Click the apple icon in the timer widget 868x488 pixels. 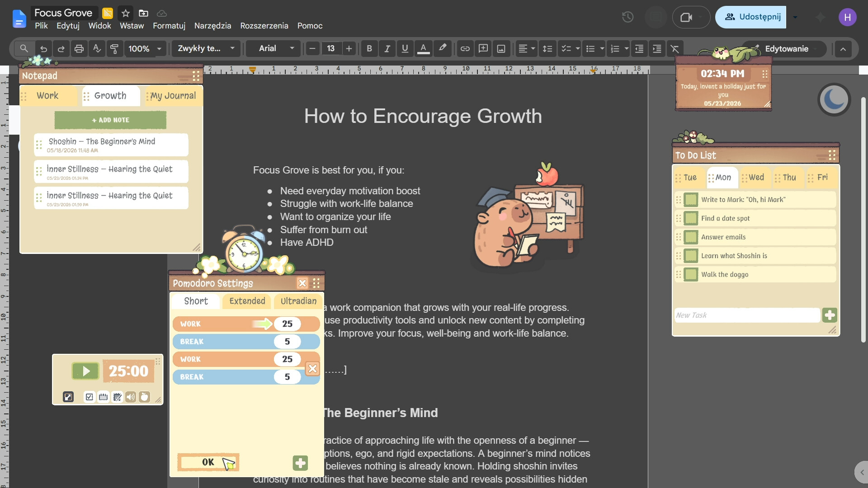[144, 397]
